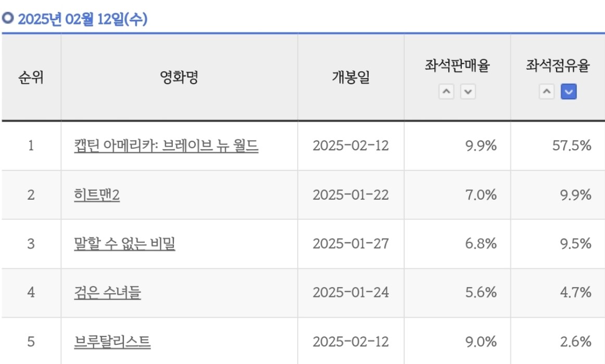Sort 좌석판매율 column in ascending order
The width and height of the screenshot is (605, 364).
click(446, 93)
